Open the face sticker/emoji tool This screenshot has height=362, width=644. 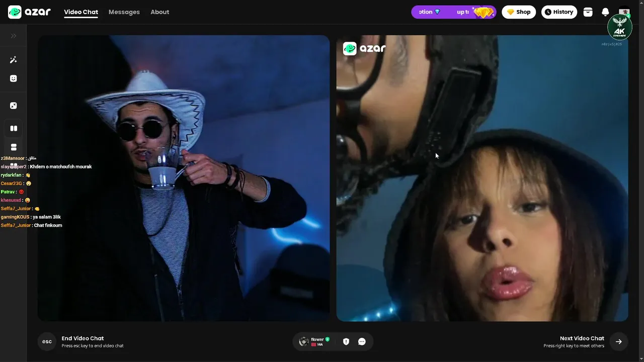click(x=14, y=78)
